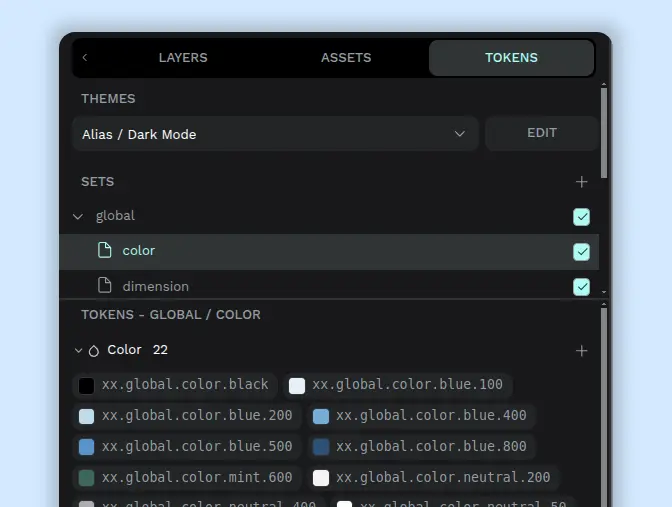This screenshot has height=507, width=672.
Task: Click the back arrow beside Layers tab
Action: pyautogui.click(x=85, y=58)
